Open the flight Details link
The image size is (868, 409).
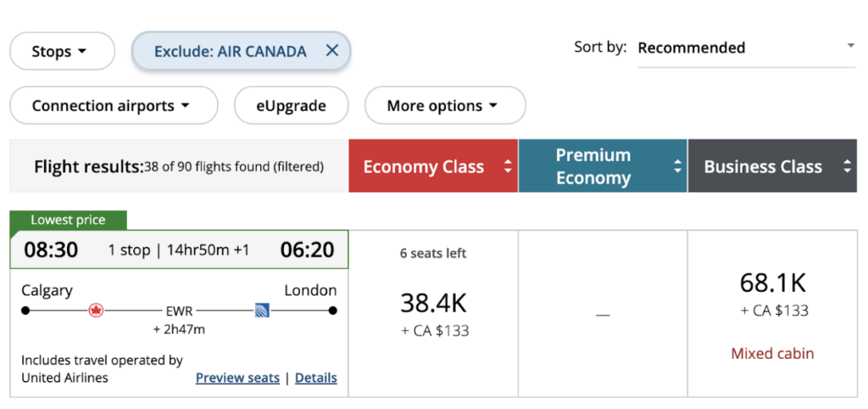click(316, 378)
